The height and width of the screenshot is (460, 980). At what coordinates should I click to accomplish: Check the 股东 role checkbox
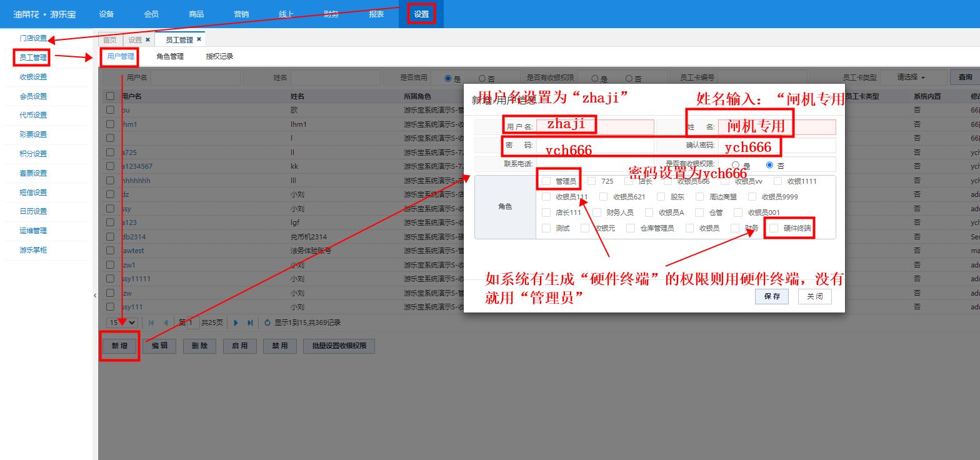661,197
